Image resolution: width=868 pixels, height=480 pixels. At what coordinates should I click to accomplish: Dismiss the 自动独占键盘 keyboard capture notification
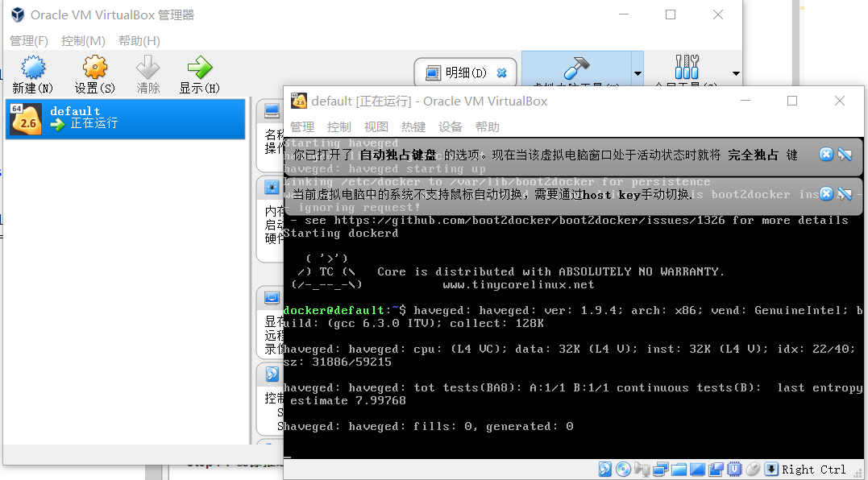pos(826,155)
